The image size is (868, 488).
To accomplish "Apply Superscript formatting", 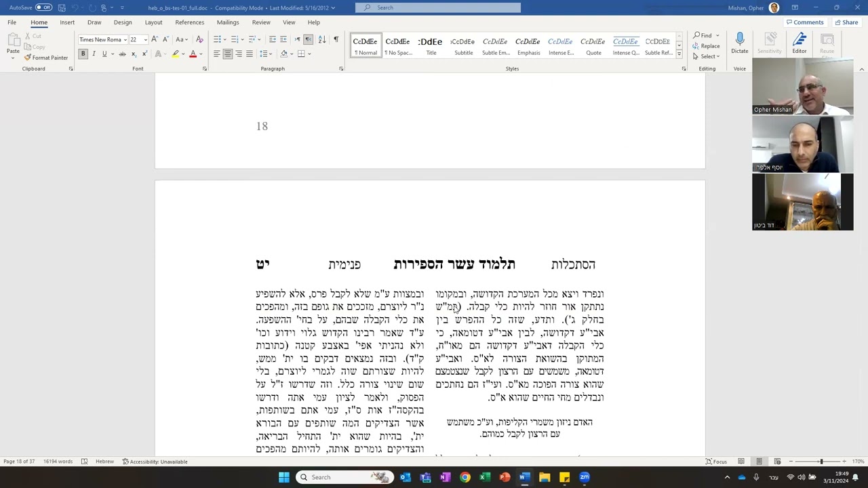I will tap(144, 54).
